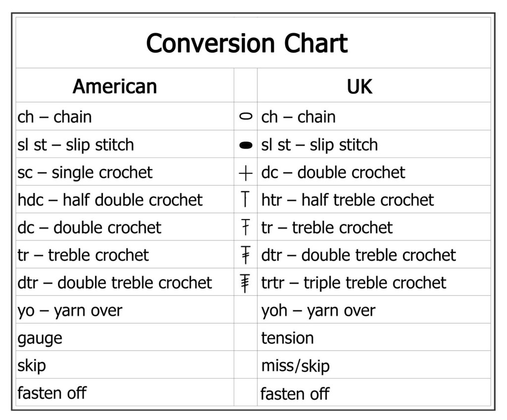The height and width of the screenshot is (420, 507).
Task: Click "yo – yarn over" cell
Action: (x=70, y=311)
